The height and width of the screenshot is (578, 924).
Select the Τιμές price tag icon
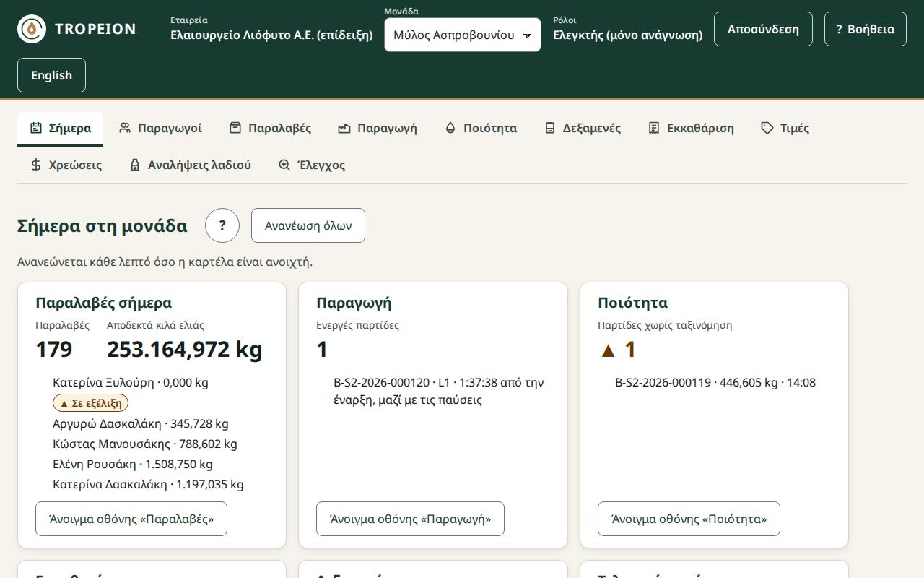click(x=767, y=128)
